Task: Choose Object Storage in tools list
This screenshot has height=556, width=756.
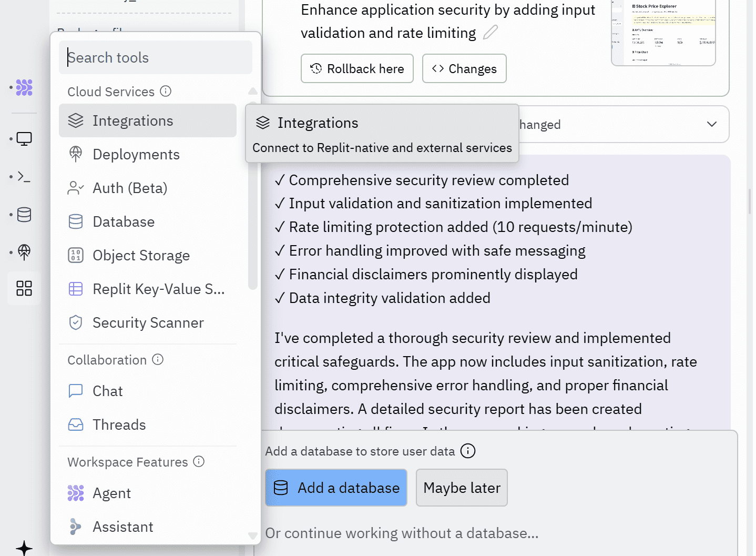Action: (x=141, y=255)
